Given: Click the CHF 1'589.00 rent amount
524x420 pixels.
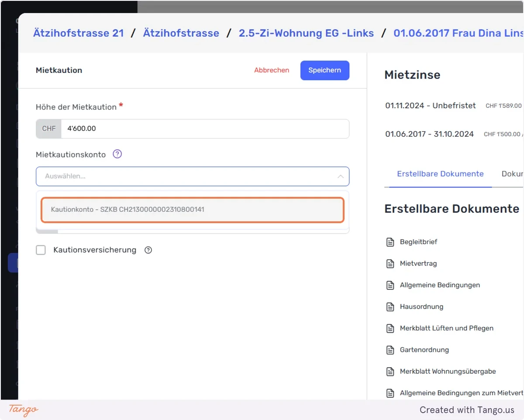Looking at the screenshot, I should point(503,106).
